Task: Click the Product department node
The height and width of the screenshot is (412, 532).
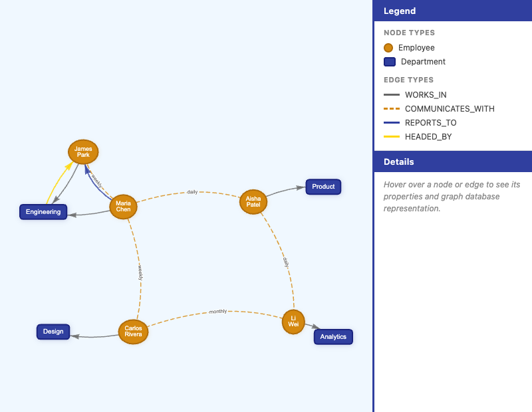Action: pyautogui.click(x=323, y=187)
